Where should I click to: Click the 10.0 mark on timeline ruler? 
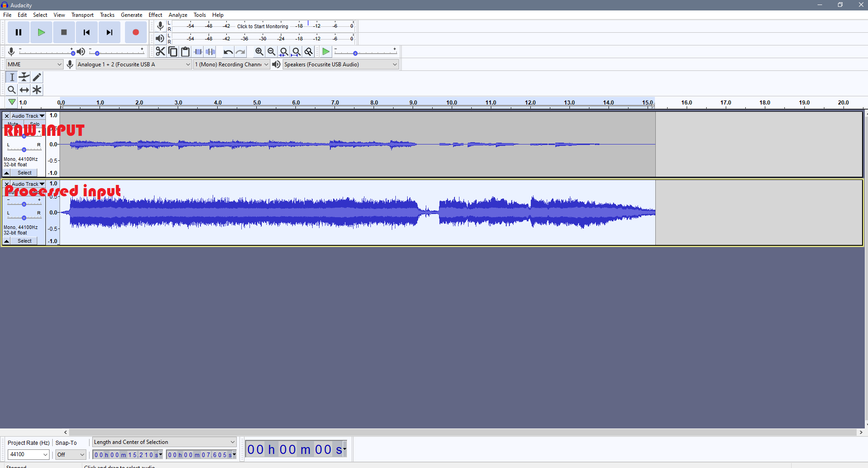[452, 103]
